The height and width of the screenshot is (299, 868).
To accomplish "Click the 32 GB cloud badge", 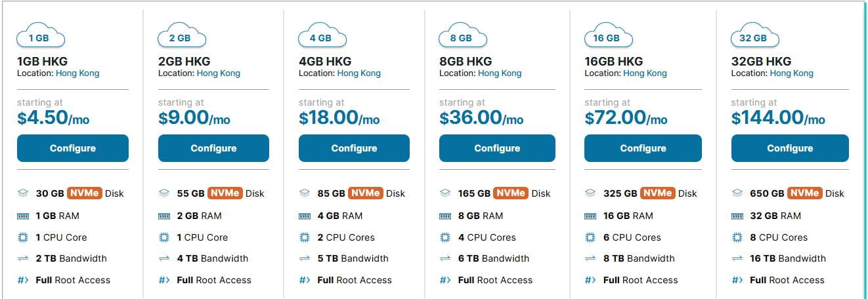I will tap(752, 35).
